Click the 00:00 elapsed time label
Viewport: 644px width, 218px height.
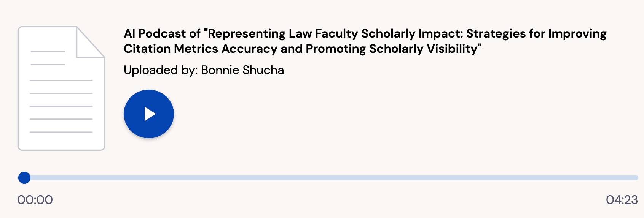[35, 200]
